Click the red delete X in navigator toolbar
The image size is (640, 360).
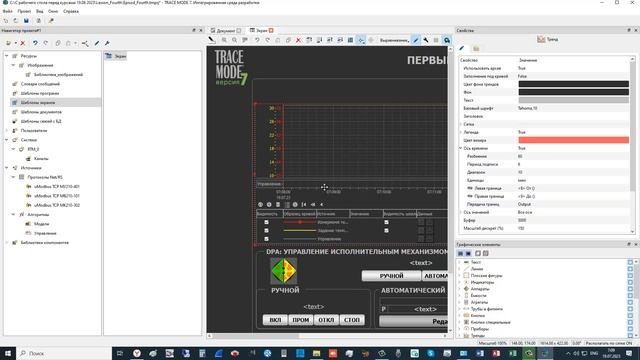(x=23, y=43)
